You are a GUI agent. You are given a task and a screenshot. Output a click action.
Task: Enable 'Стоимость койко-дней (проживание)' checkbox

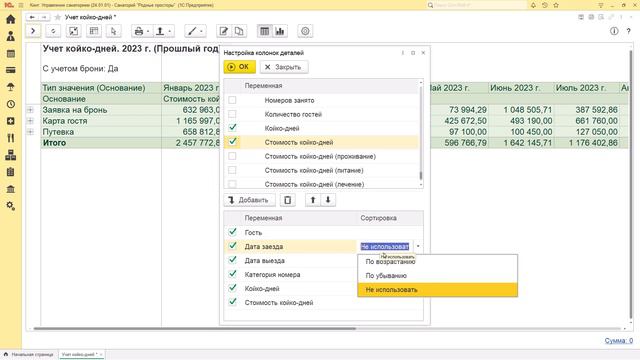pos(232,156)
